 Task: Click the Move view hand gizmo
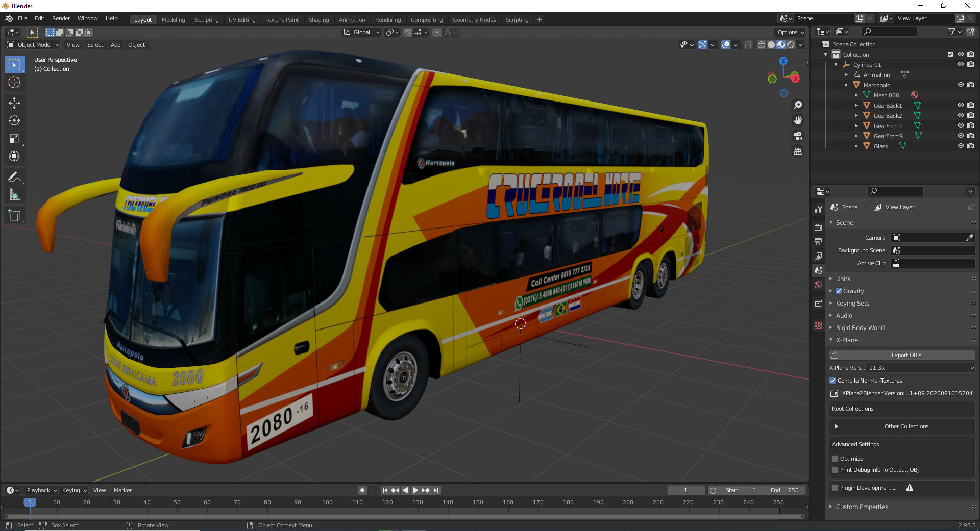798,120
